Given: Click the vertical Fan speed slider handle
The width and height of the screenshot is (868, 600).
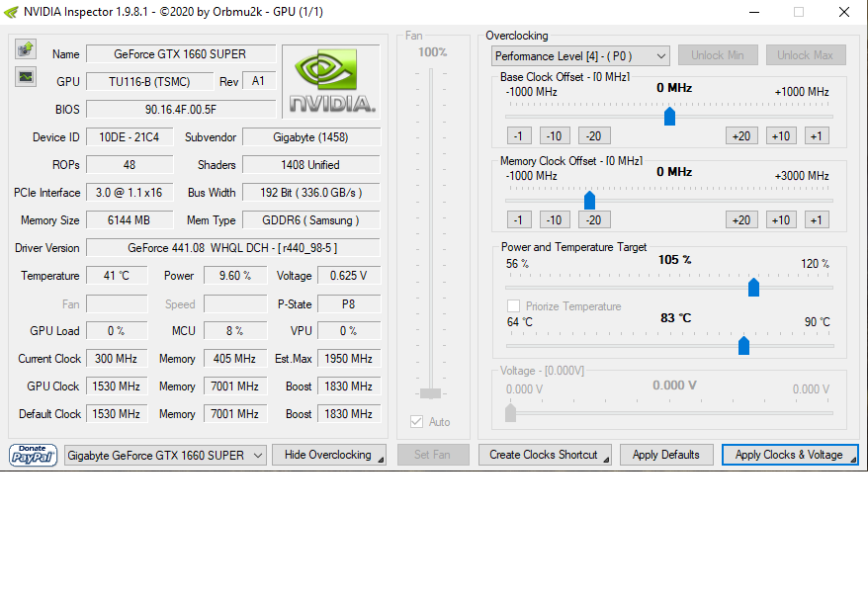Looking at the screenshot, I should coord(430,393).
